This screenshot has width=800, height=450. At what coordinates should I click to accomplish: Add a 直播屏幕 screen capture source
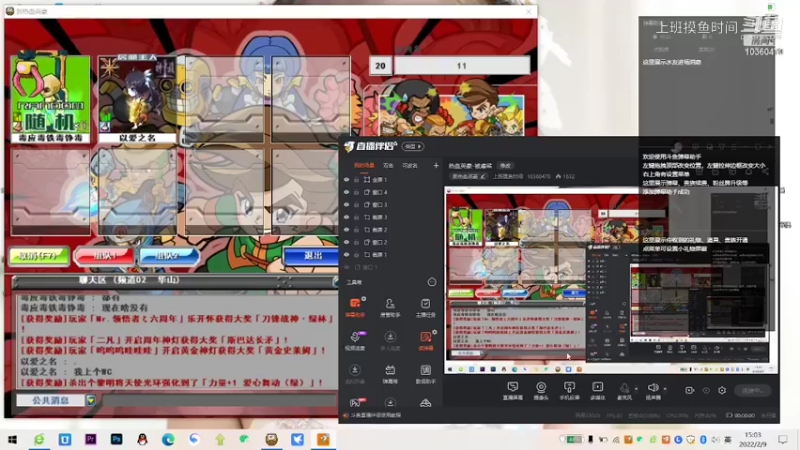(513, 390)
